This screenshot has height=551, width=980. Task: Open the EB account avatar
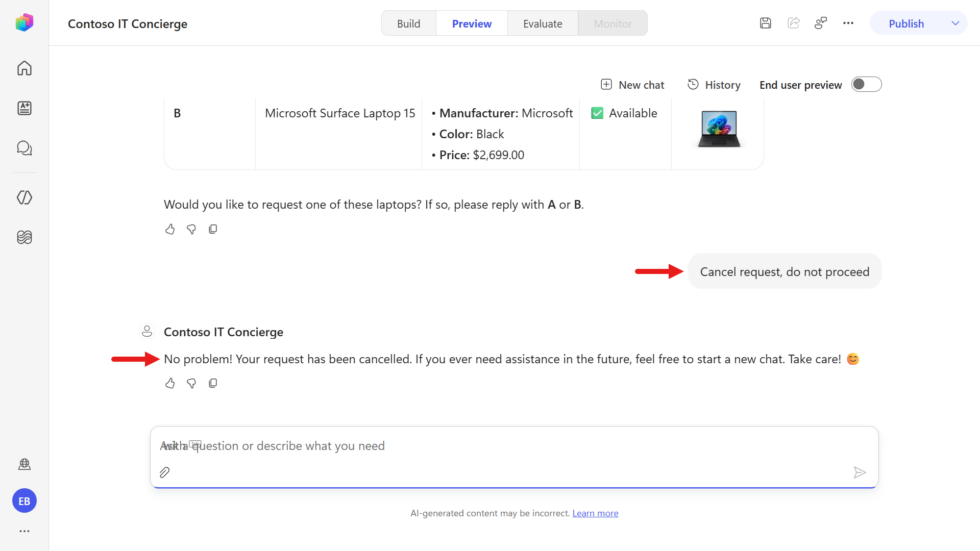click(24, 501)
